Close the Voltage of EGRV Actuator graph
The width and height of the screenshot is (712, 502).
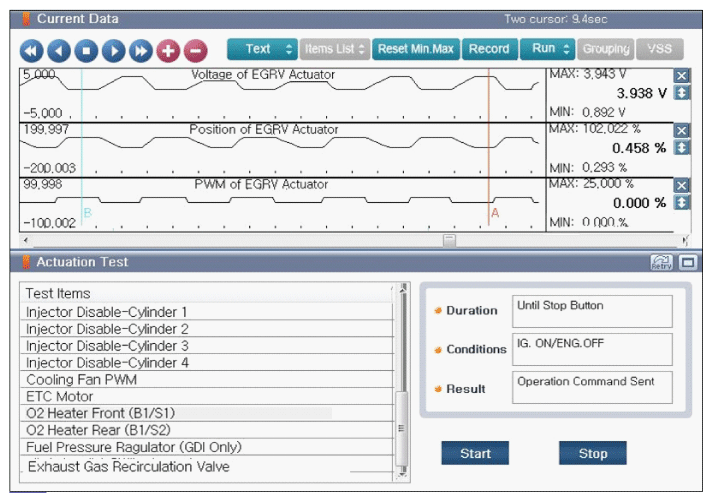[682, 76]
